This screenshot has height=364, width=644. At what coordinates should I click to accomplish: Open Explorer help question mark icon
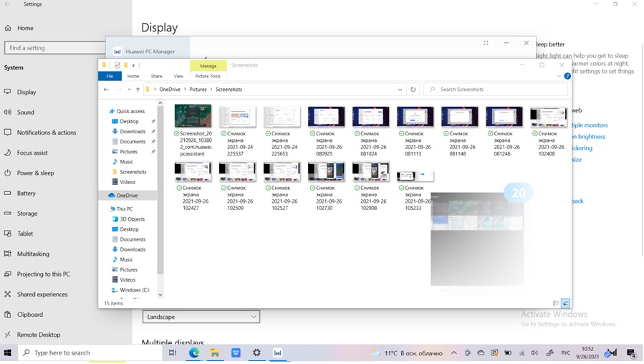pos(567,76)
